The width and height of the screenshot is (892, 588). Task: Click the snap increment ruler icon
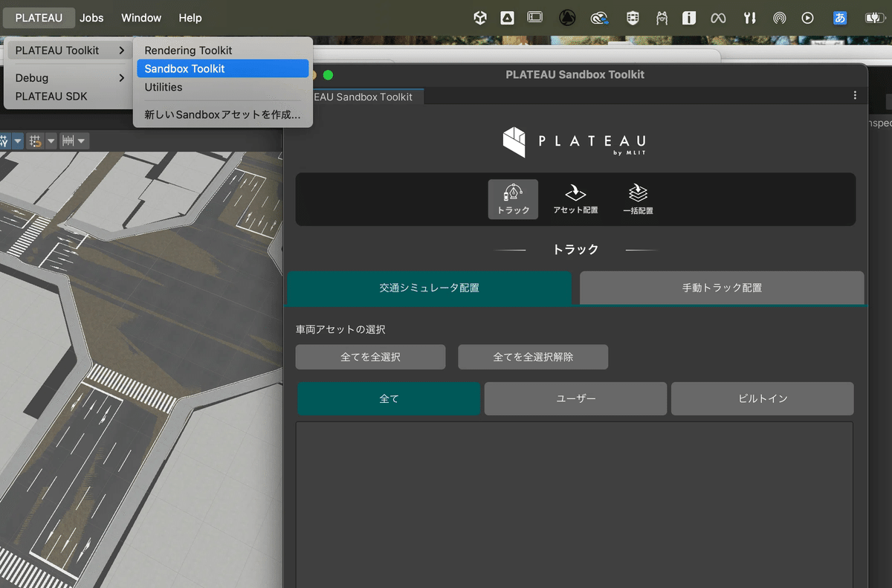68,140
